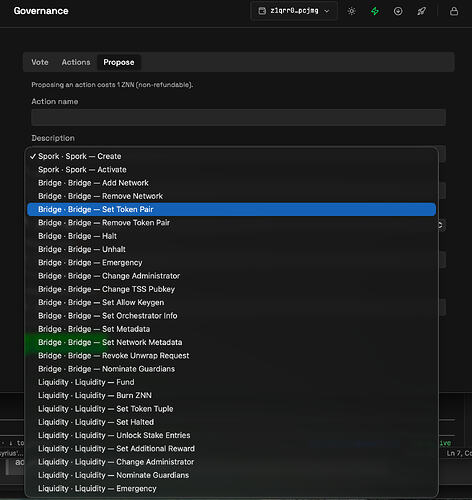Open the z1qrr0…pcjmg address dropdown
This screenshot has width=472, height=500.
[x=294, y=11]
